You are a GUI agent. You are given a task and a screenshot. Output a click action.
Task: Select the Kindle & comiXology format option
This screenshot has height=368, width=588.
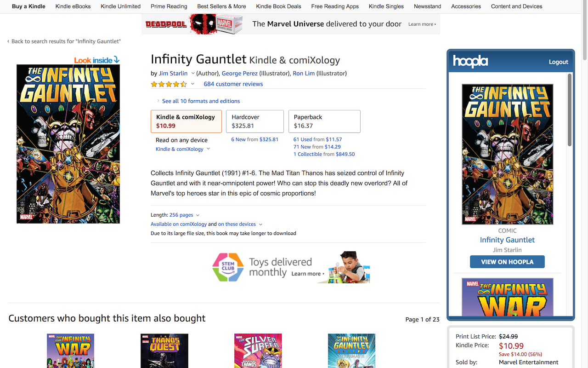coord(186,121)
